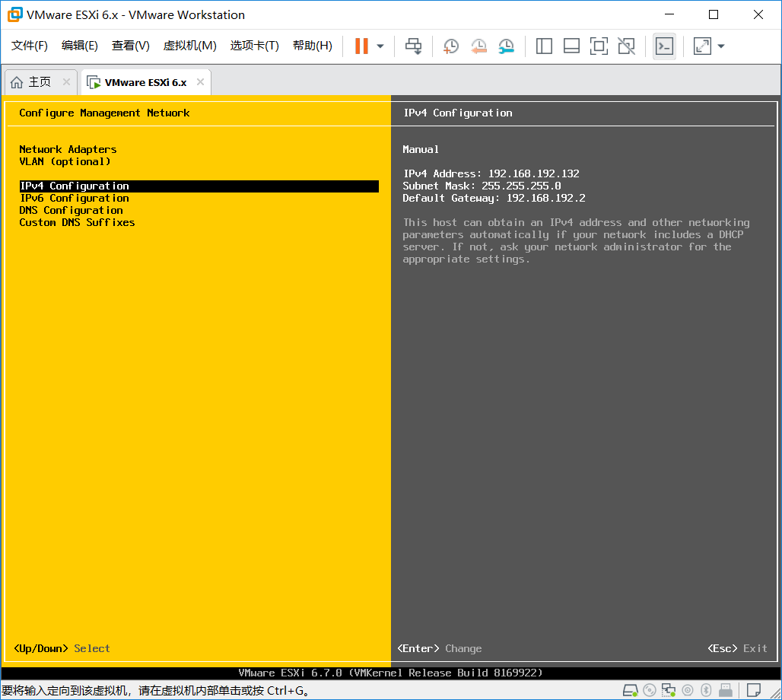This screenshot has width=782, height=700.
Task: Expand the stretch display dropdown arrow
Action: 720,46
